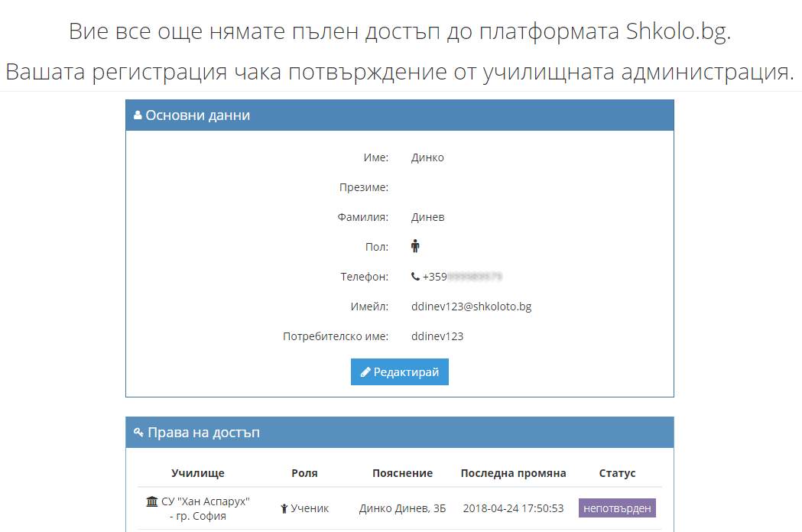Click the Училище column header
Viewport: 802px width, 532px height.
tap(197, 473)
